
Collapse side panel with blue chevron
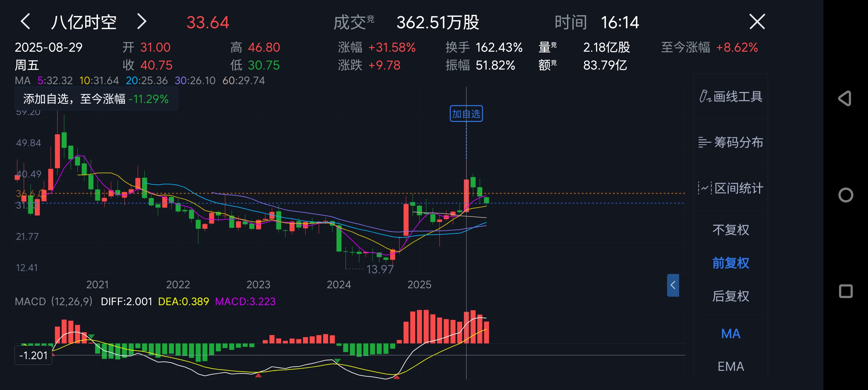673,285
